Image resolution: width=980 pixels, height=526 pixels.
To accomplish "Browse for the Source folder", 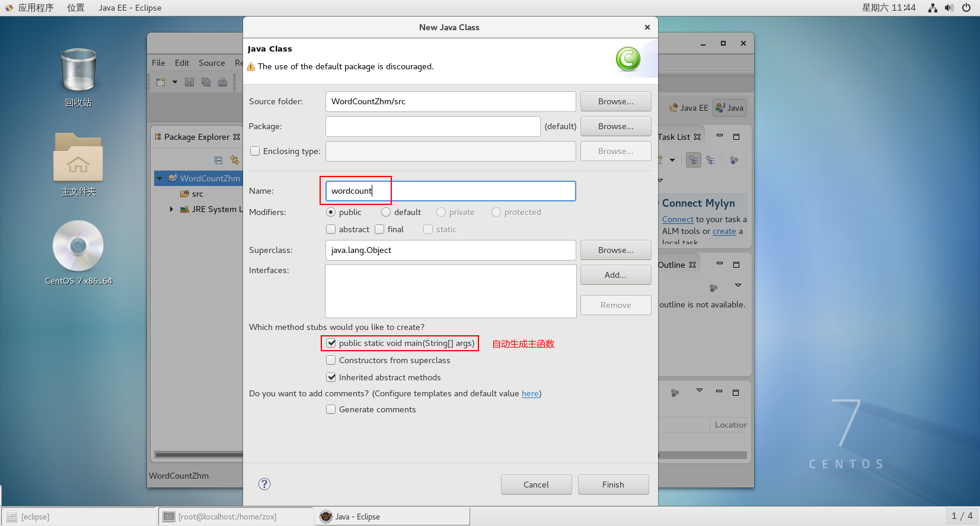I will click(x=615, y=101).
